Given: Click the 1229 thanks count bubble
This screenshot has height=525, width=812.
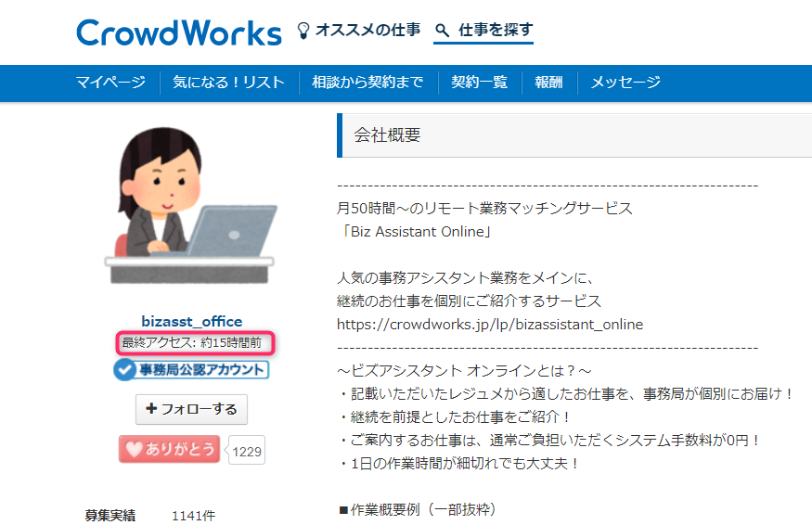Looking at the screenshot, I should click(247, 452).
